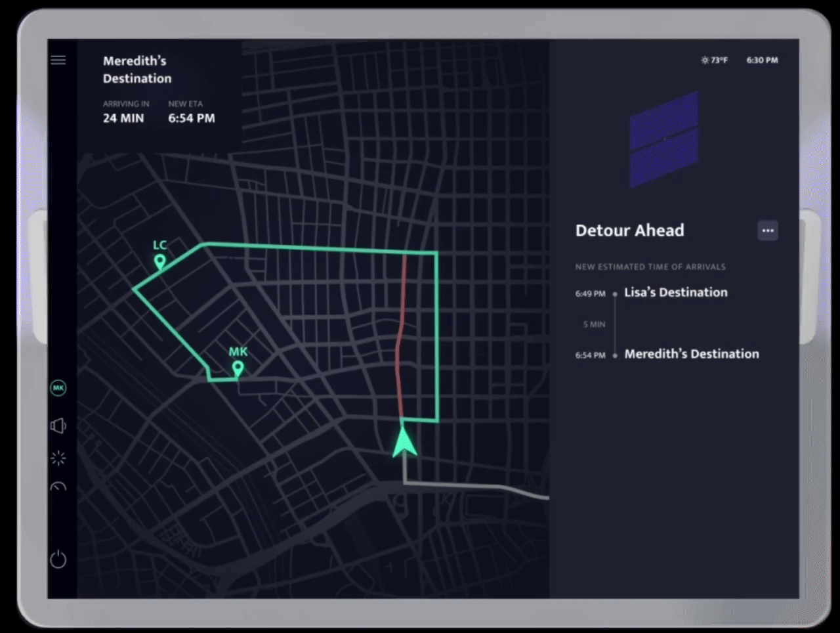
Task: Open the hamburger menu
Action: pos(58,60)
